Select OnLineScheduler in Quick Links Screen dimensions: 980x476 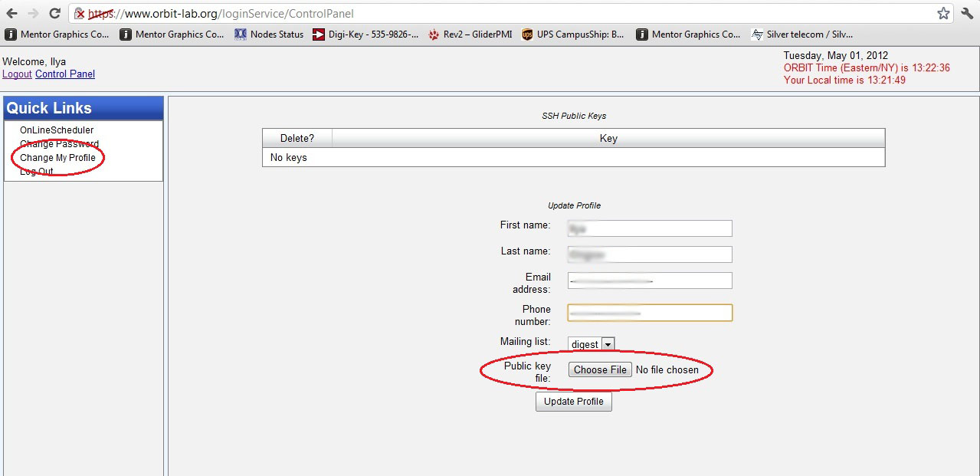pyautogui.click(x=57, y=130)
